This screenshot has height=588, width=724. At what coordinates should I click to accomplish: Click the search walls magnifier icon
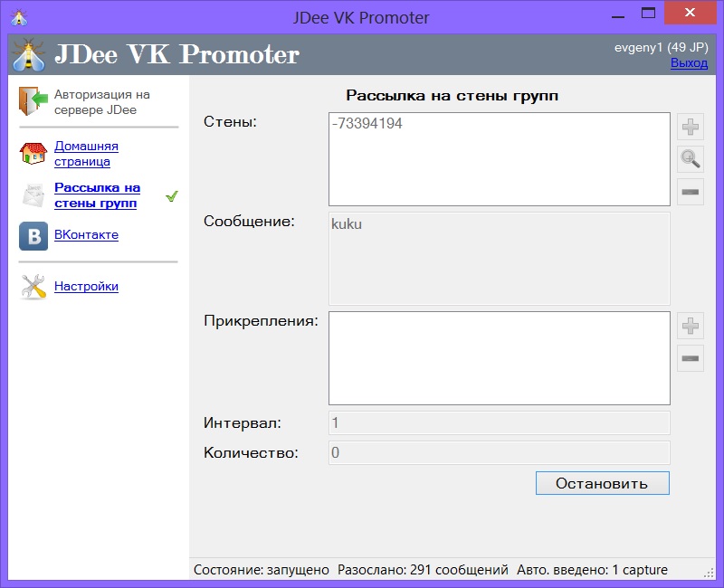click(x=691, y=159)
